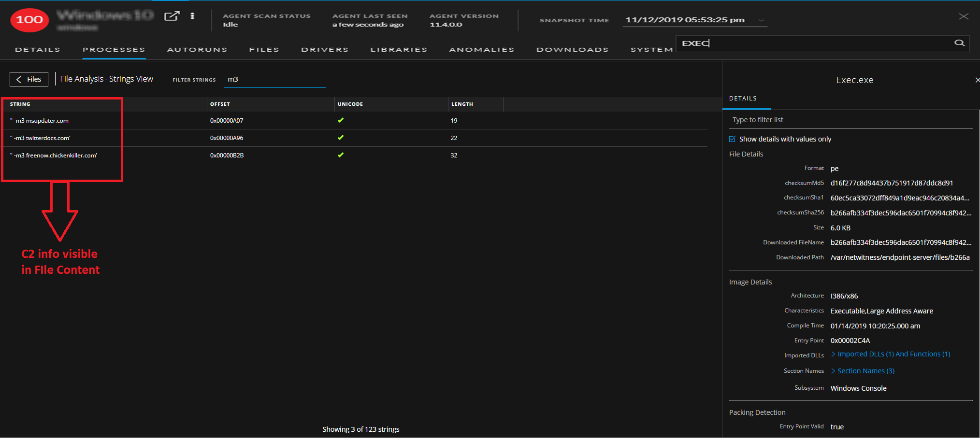The image size is (980, 439).
Task: Click the Unicode checkmark for twitterdocs.com row
Action: pyautogui.click(x=341, y=138)
